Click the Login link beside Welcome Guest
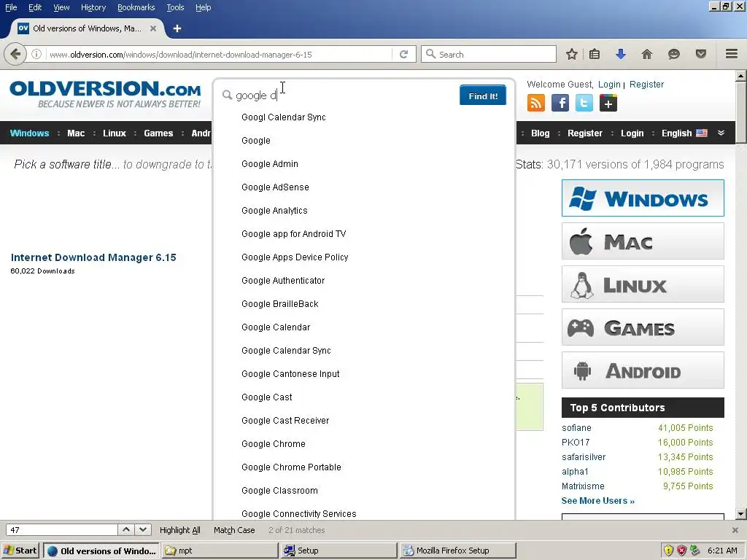747x560 pixels. coord(609,85)
